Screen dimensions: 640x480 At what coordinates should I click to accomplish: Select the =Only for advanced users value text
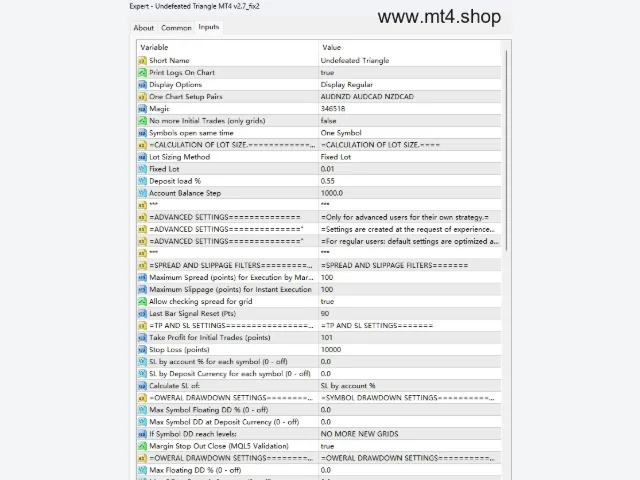coord(404,217)
